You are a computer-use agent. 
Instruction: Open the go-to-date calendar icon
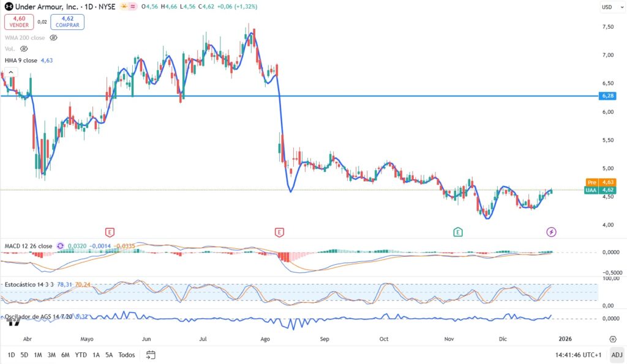151,355
